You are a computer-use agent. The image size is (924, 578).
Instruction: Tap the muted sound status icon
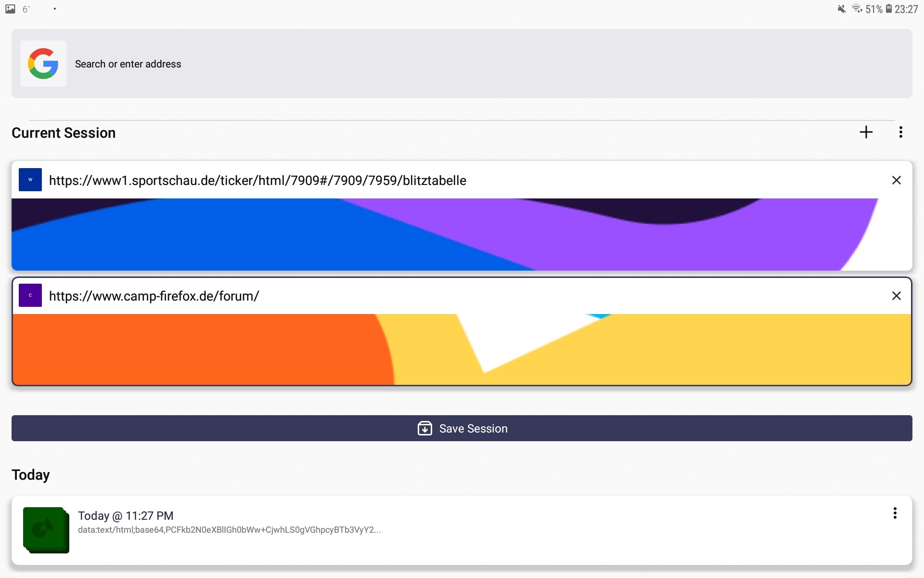coord(841,9)
